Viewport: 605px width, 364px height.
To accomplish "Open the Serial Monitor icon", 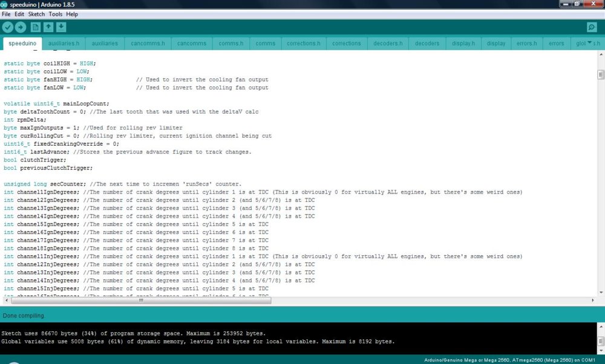I will (592, 27).
